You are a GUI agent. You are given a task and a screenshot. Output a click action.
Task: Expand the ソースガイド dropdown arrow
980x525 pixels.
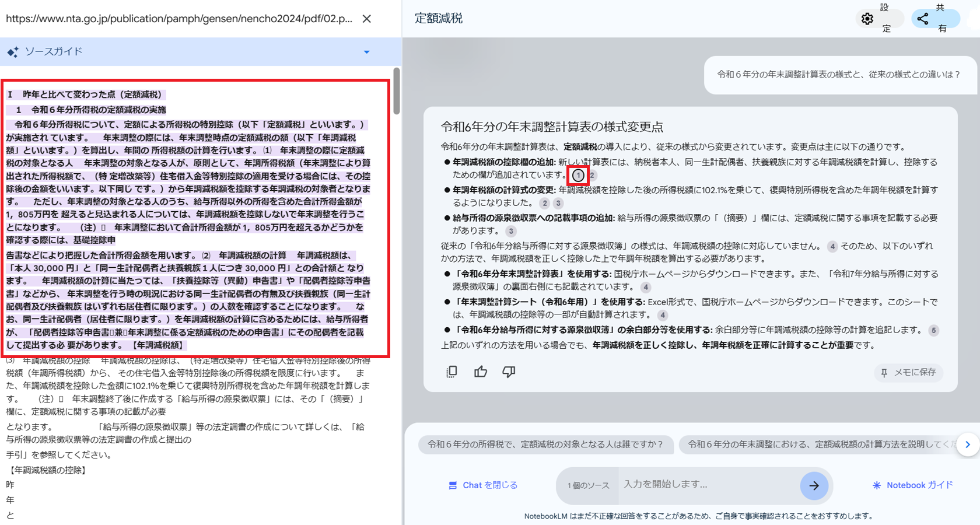coord(367,52)
